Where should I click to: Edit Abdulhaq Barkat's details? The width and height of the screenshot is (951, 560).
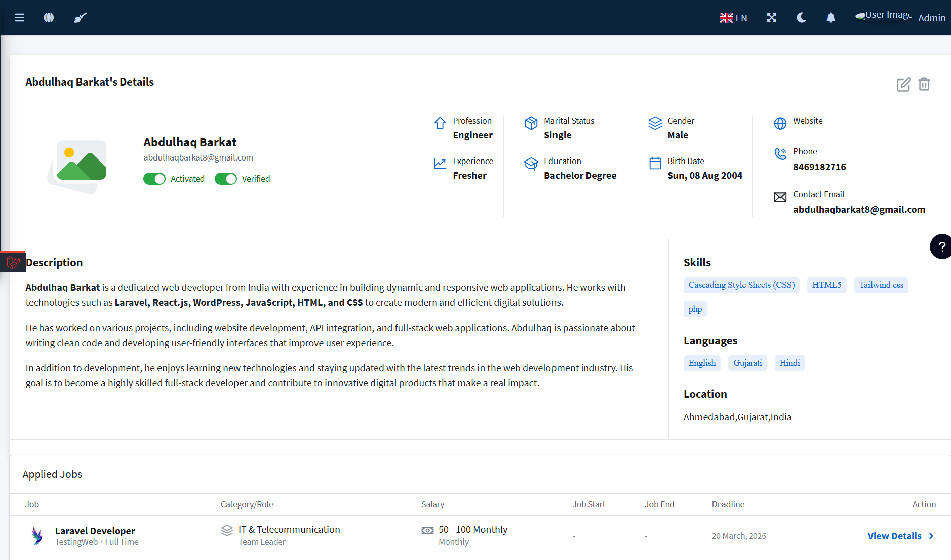click(903, 85)
